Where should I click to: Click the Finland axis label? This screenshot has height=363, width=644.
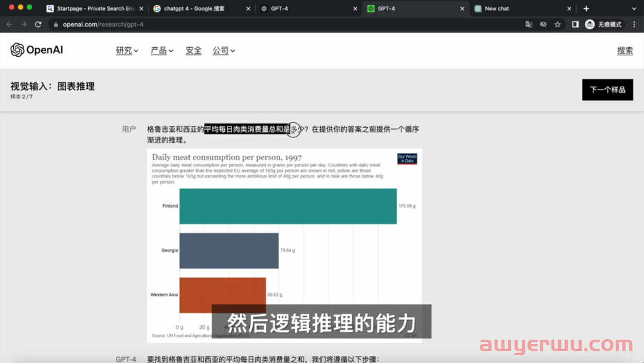pyautogui.click(x=170, y=206)
